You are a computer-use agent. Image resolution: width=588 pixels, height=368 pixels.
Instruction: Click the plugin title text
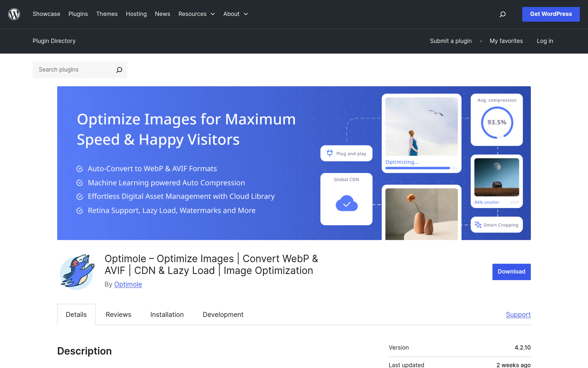coord(211,264)
